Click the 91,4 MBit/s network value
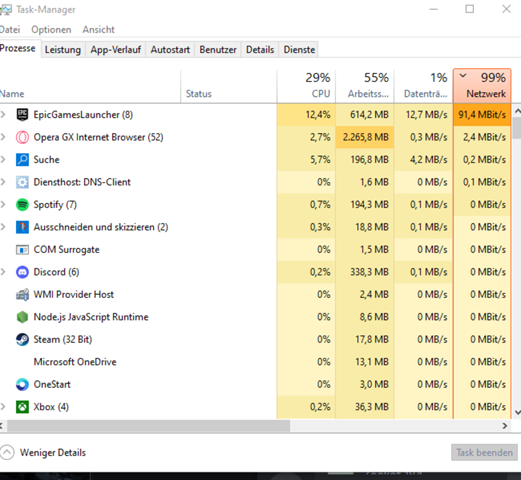 pos(482,115)
